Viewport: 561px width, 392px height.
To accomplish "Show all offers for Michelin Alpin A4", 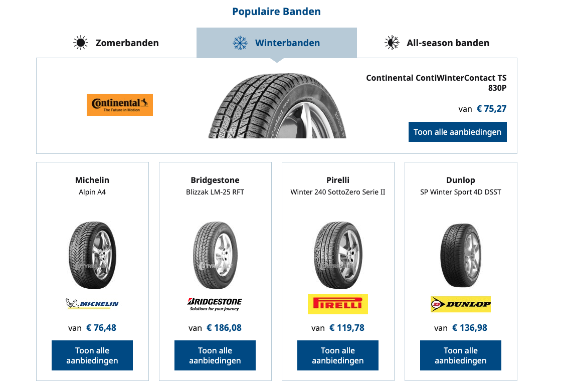I will pyautogui.click(x=92, y=355).
